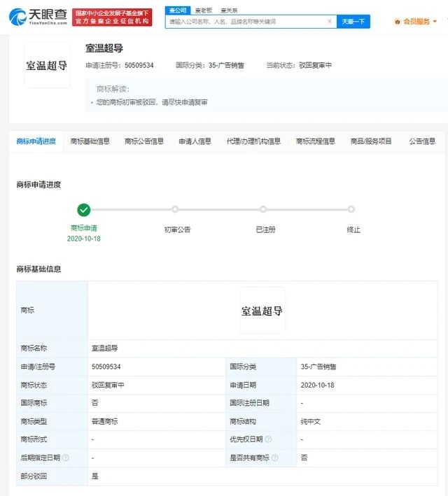448x496 pixels.
Task: Click the 国际商标 row value 否
Action: click(95, 403)
